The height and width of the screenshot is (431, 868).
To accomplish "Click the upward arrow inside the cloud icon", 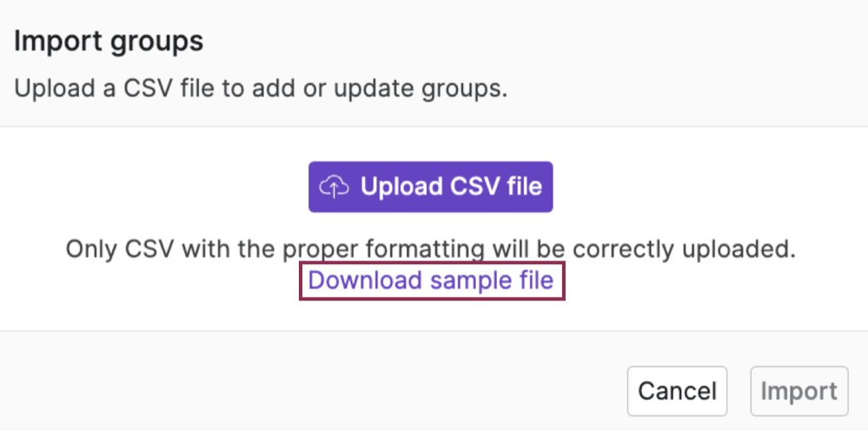I will coord(334,189).
